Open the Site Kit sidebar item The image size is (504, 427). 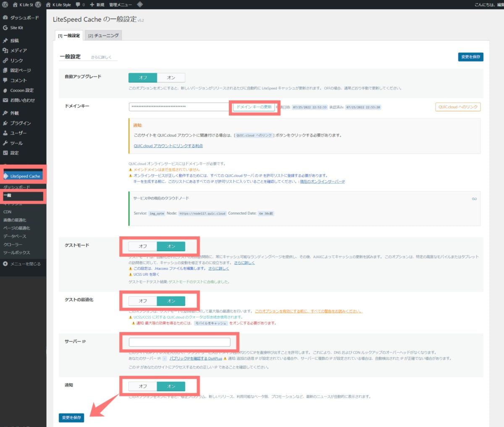[x=16, y=28]
